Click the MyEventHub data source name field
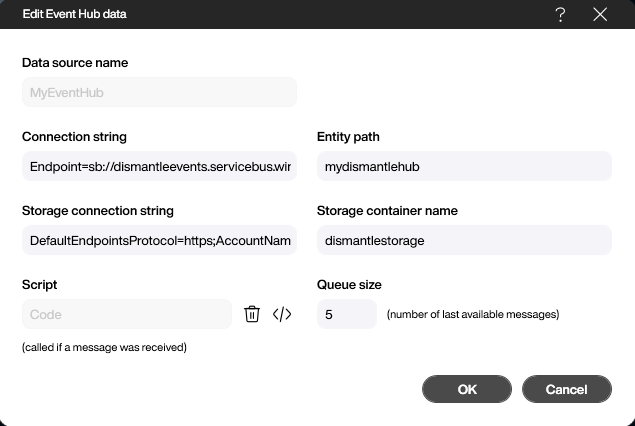The width and height of the screenshot is (635, 426). click(159, 92)
